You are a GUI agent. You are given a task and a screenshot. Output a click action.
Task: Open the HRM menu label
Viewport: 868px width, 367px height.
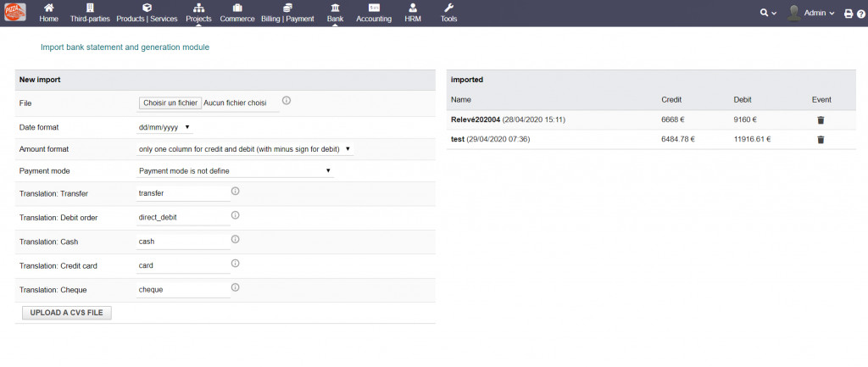click(413, 19)
